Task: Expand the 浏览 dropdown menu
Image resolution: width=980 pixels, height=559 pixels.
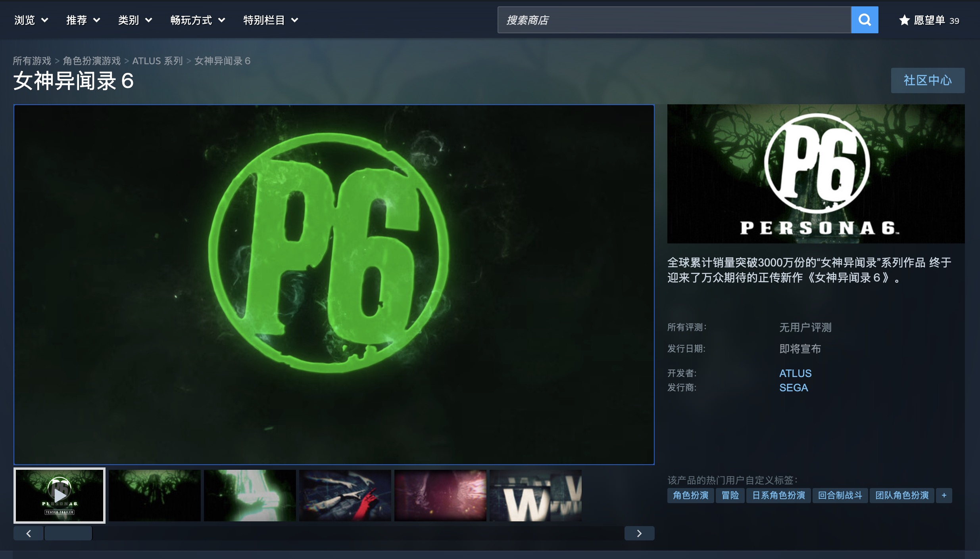Action: [x=31, y=20]
